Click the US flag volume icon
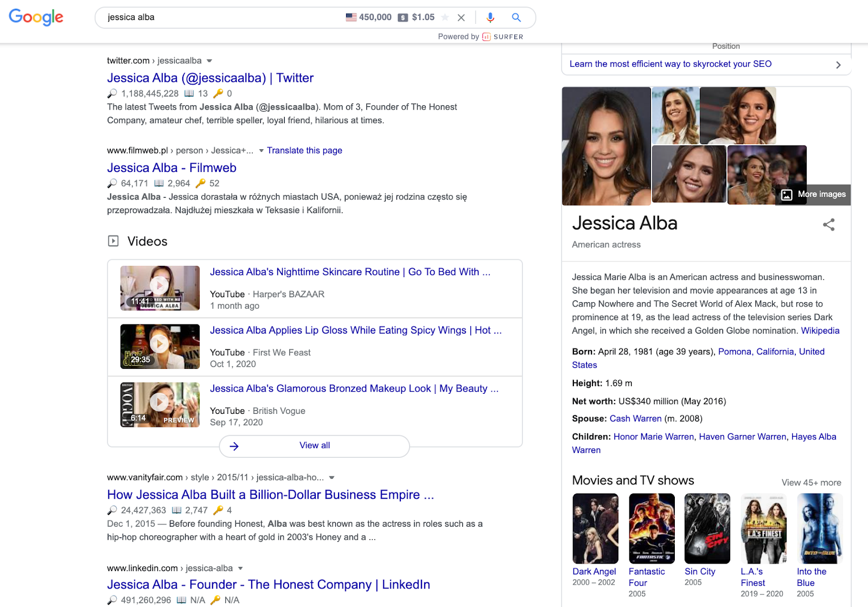The image size is (868, 607). 351,17
